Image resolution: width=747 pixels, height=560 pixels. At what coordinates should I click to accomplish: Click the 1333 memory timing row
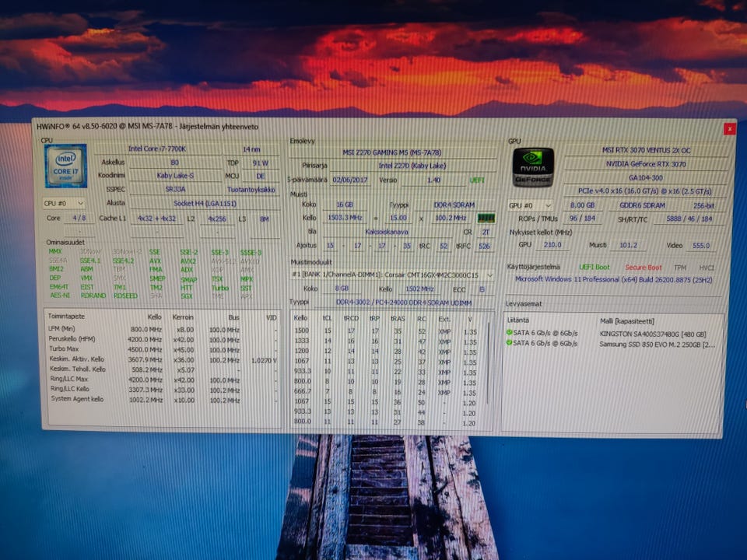tap(386, 341)
